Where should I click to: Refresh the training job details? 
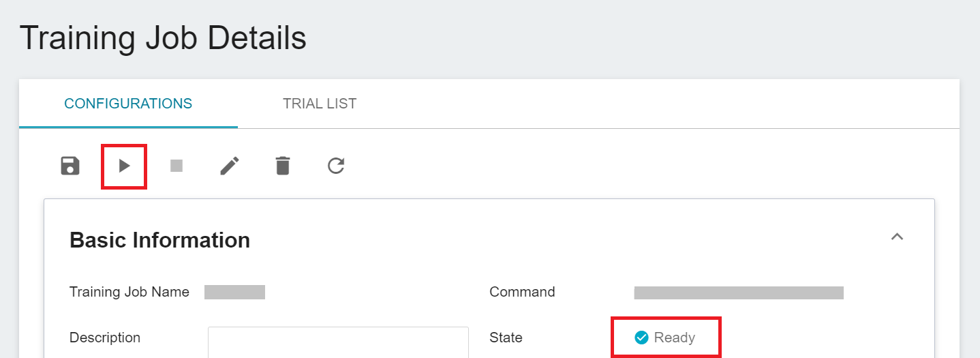pyautogui.click(x=336, y=166)
